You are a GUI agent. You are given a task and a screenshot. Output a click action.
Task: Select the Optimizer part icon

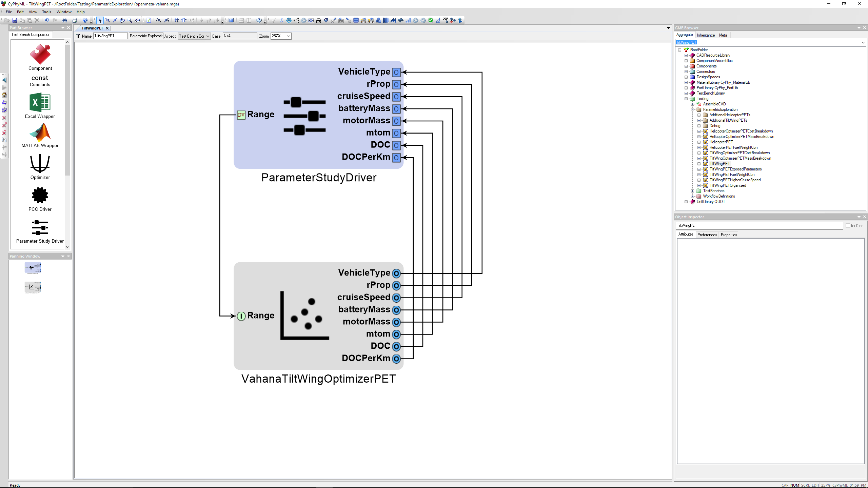[40, 164]
